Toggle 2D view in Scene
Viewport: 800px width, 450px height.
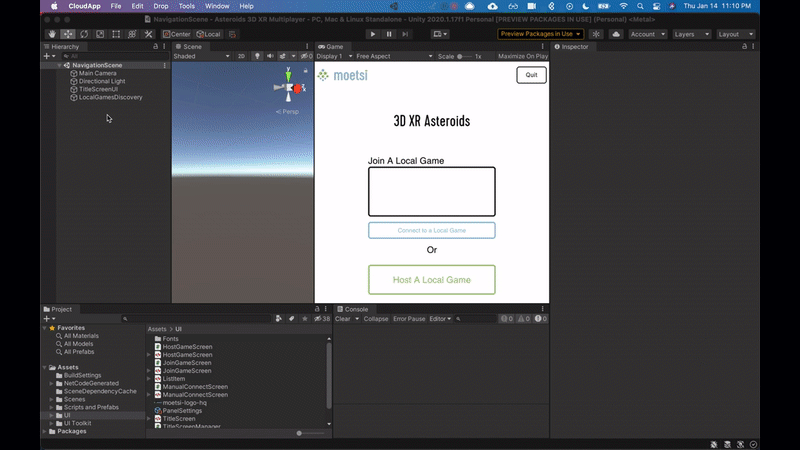click(241, 56)
